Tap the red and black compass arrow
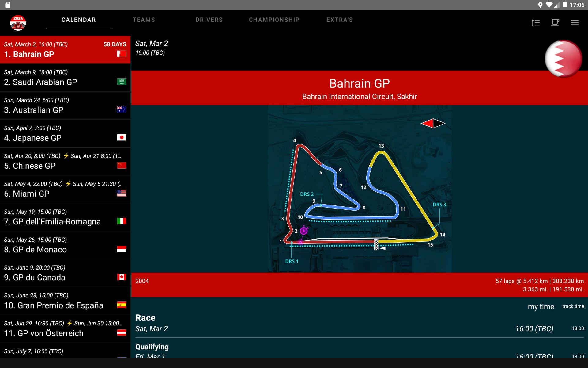The height and width of the screenshot is (368, 588). click(433, 123)
